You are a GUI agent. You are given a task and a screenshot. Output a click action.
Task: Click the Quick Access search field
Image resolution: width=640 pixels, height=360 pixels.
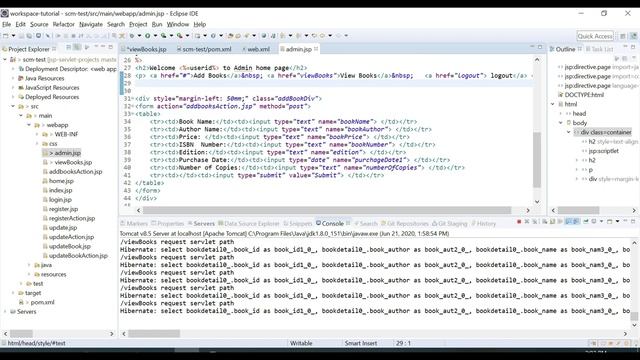point(595,36)
